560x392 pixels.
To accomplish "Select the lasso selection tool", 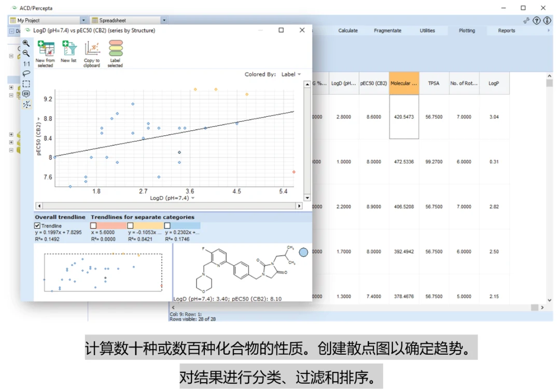I will coord(26,74).
